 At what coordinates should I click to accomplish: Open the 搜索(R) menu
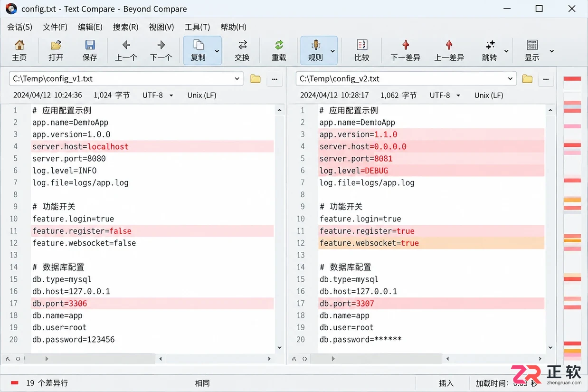pos(126,27)
